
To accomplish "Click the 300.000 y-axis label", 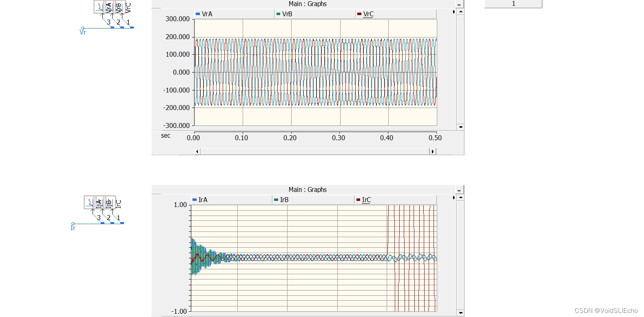I will tap(177, 19).
